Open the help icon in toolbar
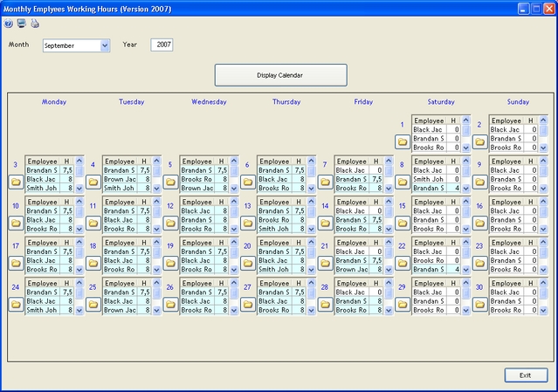 point(8,24)
